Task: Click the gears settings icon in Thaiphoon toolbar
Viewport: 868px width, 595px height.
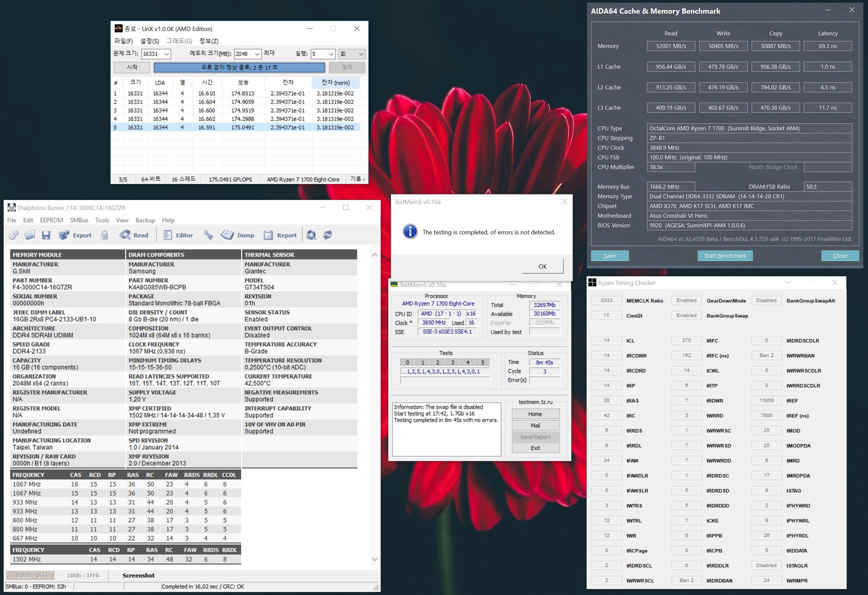Action: click(x=13, y=235)
